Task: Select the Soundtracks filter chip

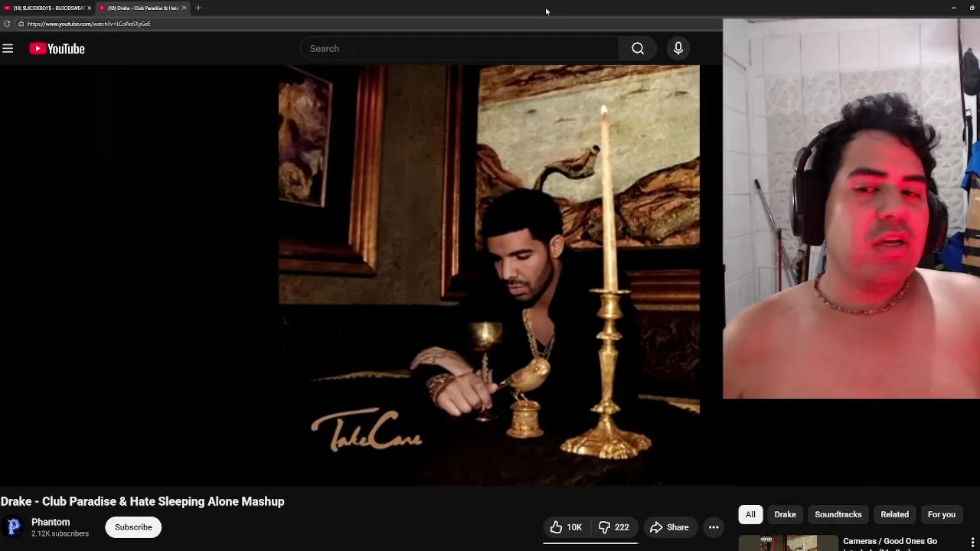Action: click(838, 514)
